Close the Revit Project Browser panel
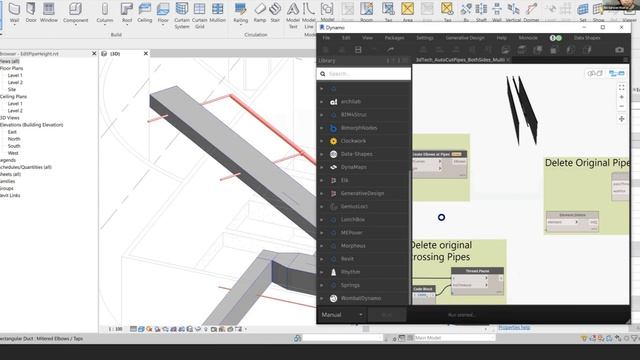 [x=94, y=53]
